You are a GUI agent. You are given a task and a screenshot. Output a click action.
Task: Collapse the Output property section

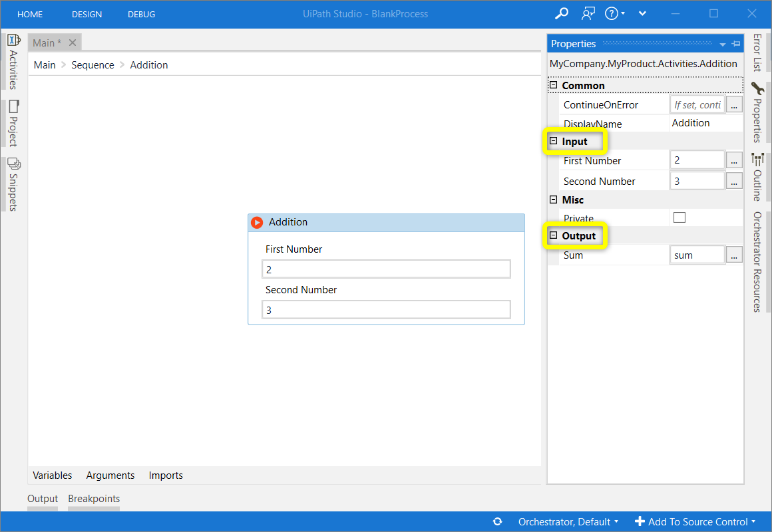(553, 236)
